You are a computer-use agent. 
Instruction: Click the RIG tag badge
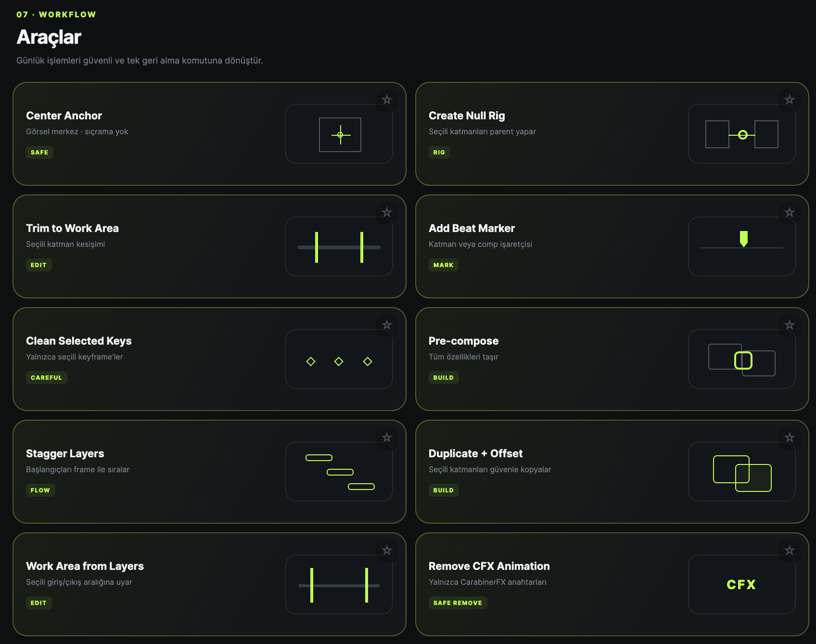(439, 153)
